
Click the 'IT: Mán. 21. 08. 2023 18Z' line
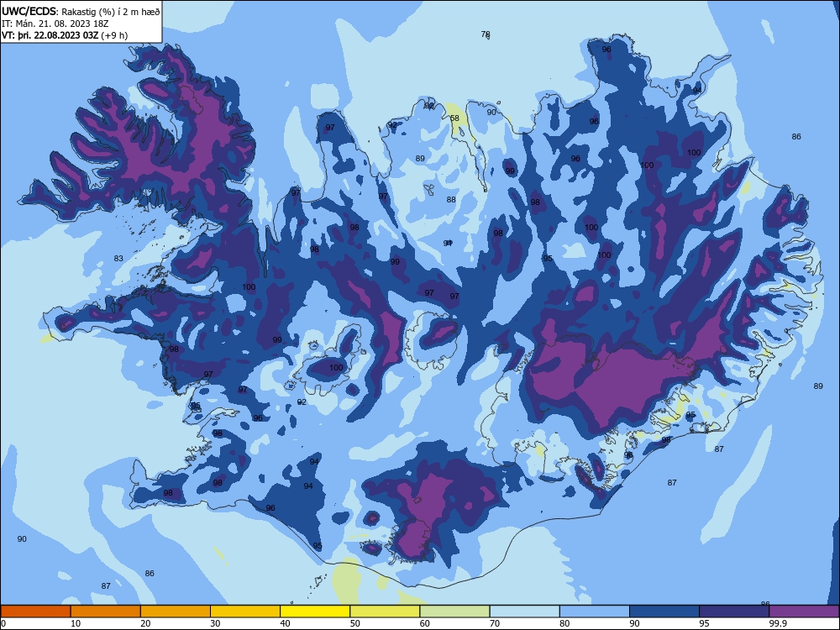(55, 24)
